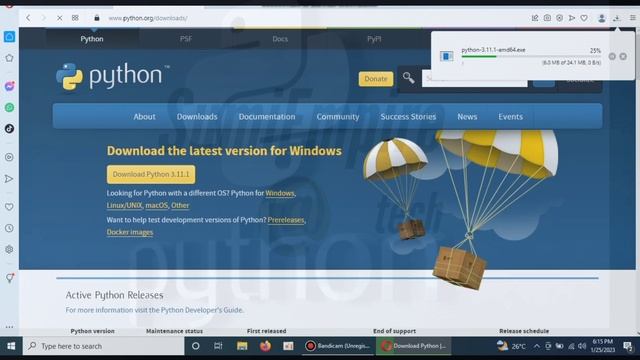Open the three-dots sidebar setup menu

pos(9,327)
